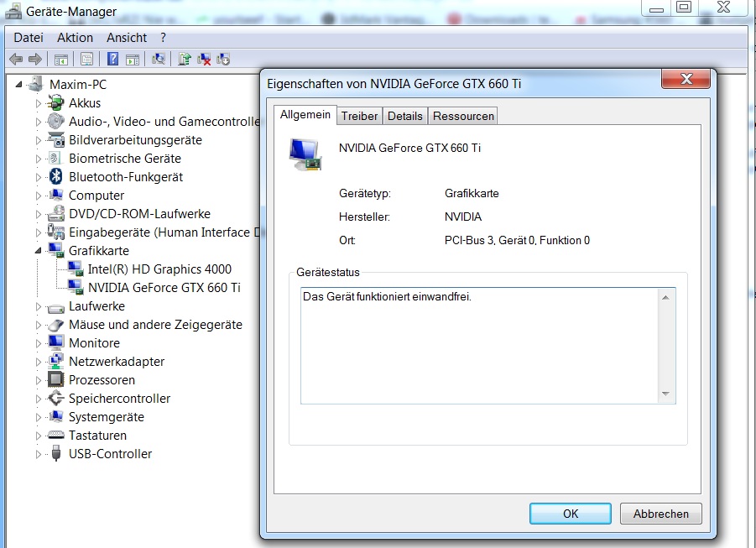This screenshot has width=756, height=548.
Task: Select the Biometrische Geräte fingerprint icon
Action: (55, 159)
